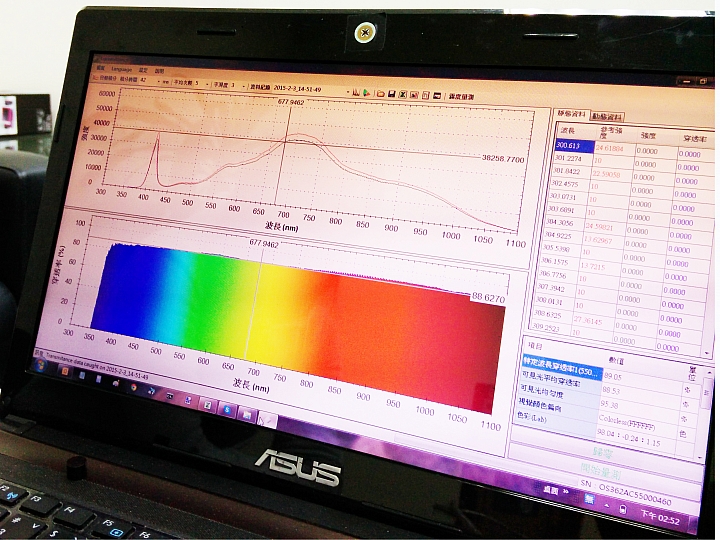
Task: Click the Colorless(FFFFFF) value cell
Action: 627,423
